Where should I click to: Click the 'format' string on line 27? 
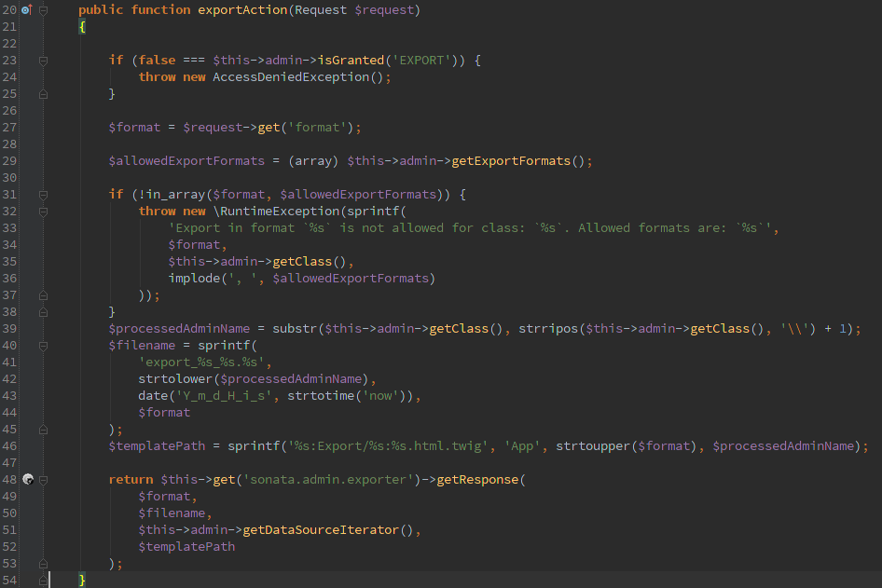(x=317, y=128)
